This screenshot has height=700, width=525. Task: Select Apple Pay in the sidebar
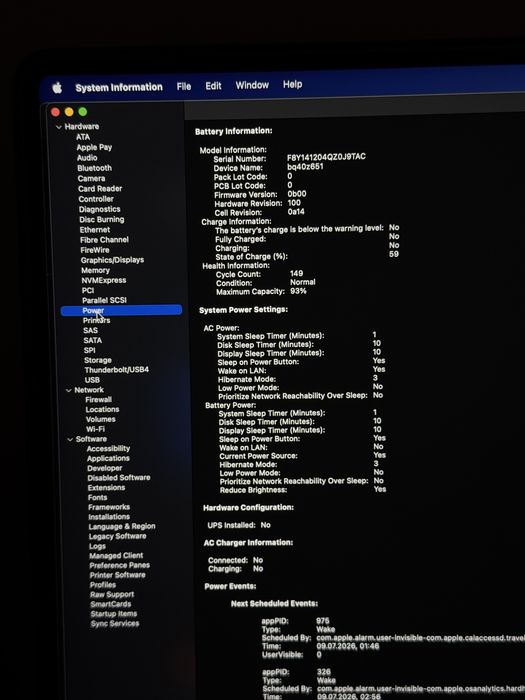tap(94, 147)
